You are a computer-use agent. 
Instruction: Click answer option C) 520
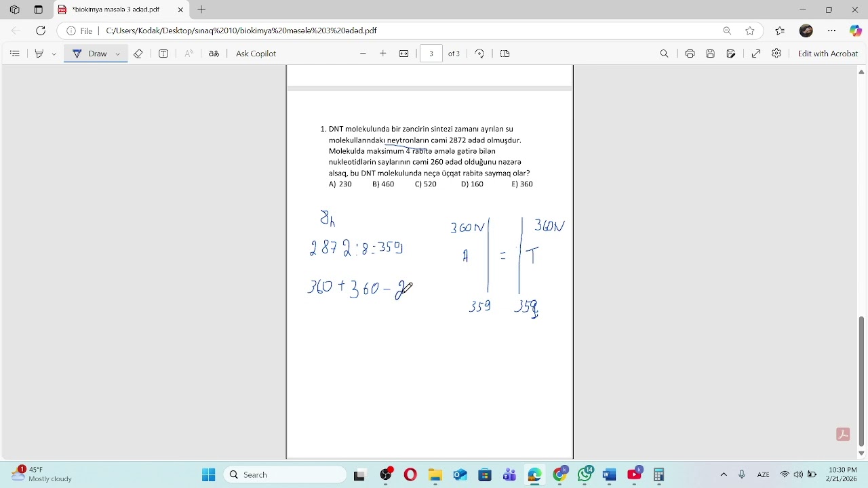[x=426, y=184]
